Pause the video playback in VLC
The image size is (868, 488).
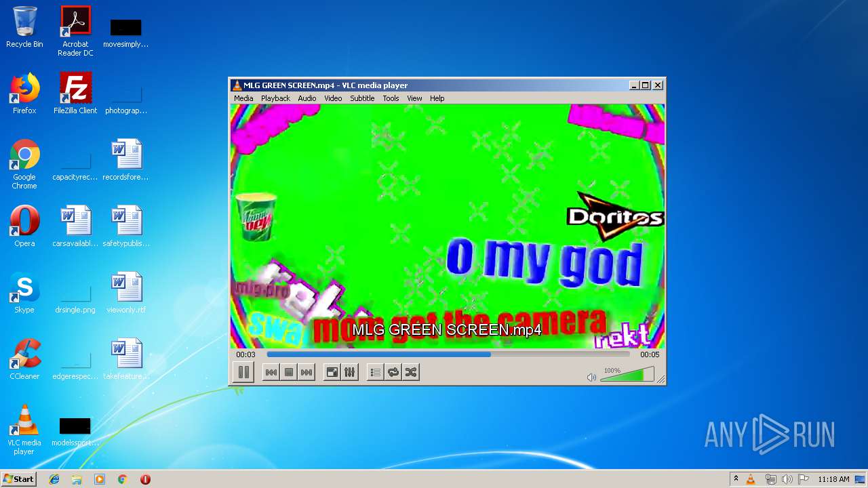(243, 372)
